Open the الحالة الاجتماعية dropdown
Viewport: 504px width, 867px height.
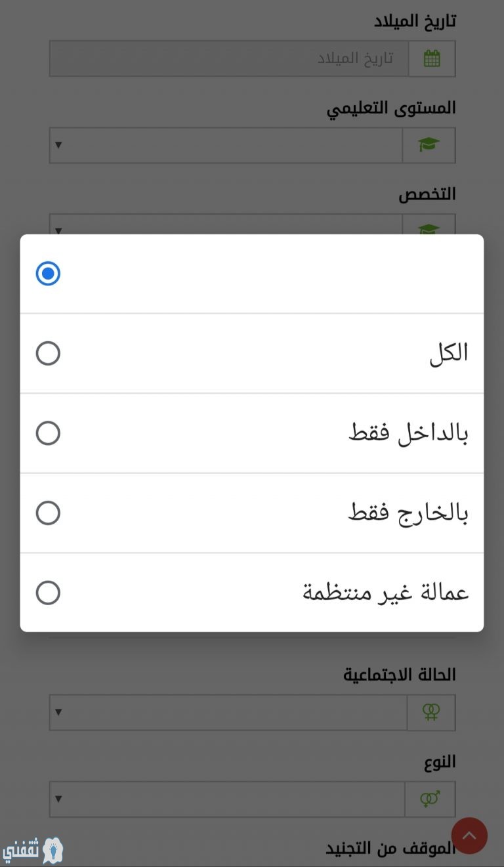click(228, 712)
